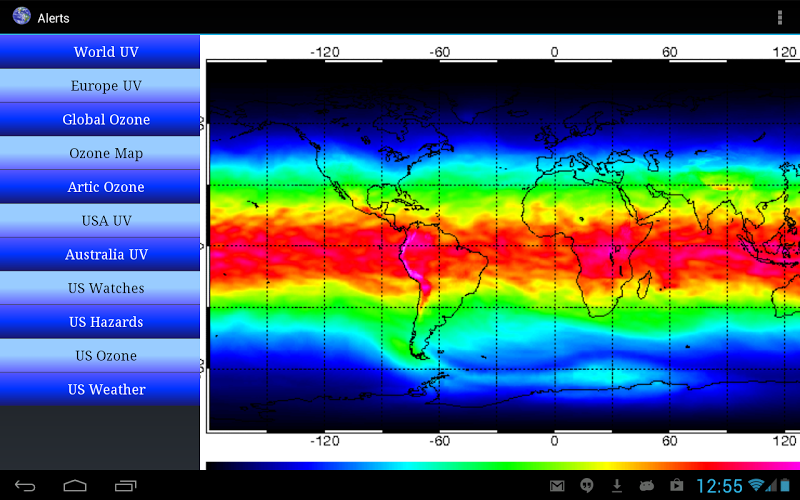Tap the Android robot debug notification
The height and width of the screenshot is (500, 800).
(x=646, y=486)
